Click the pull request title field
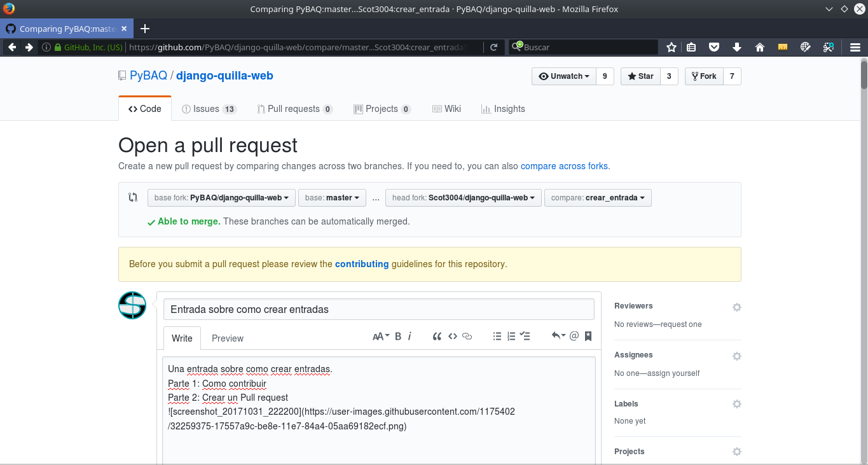This screenshot has height=465, width=868. (x=379, y=309)
